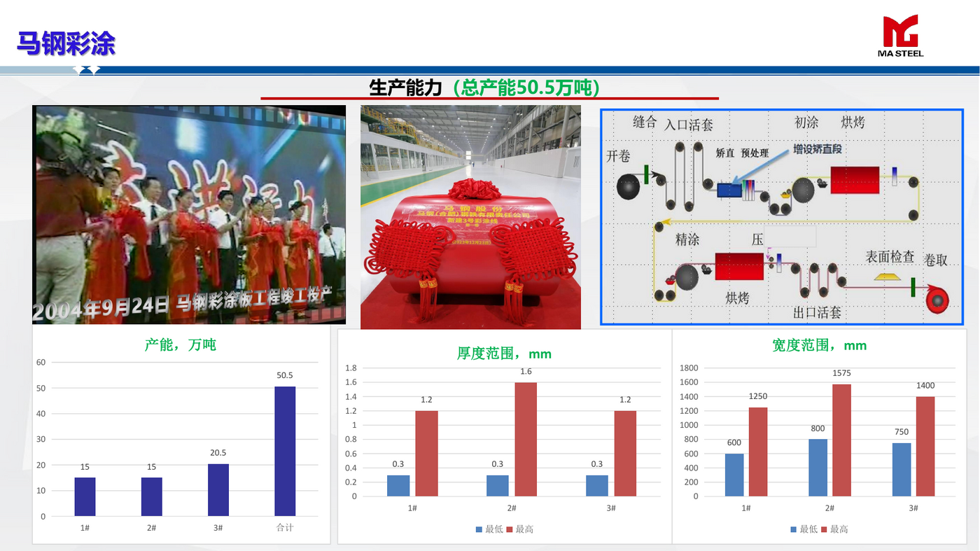Select the 预处理 label
This screenshot has width=980, height=551.
coord(755,153)
